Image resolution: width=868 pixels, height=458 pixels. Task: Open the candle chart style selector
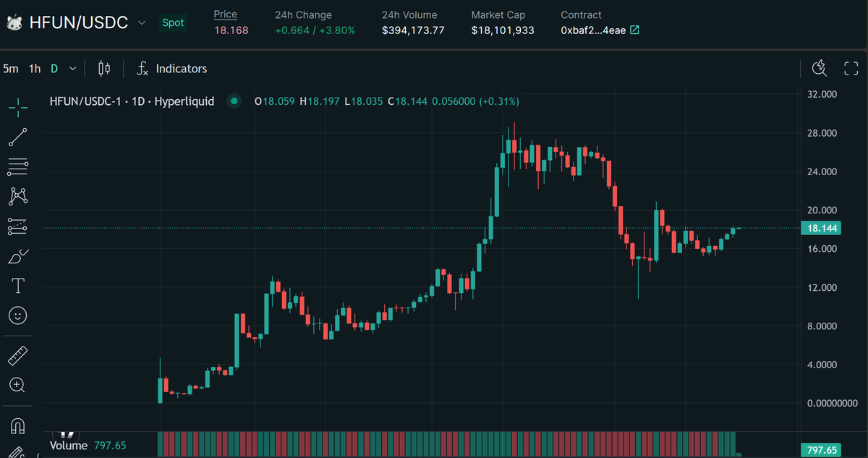tap(103, 67)
